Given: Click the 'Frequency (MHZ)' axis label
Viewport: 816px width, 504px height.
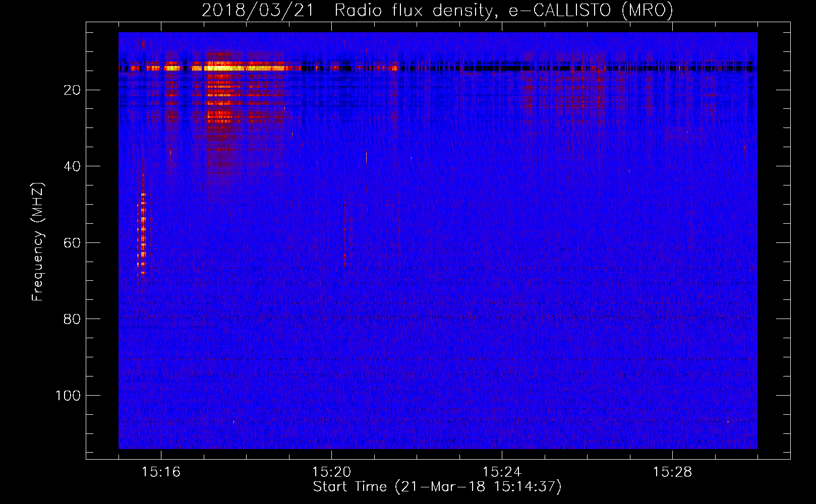Looking at the screenshot, I should coord(38,242).
